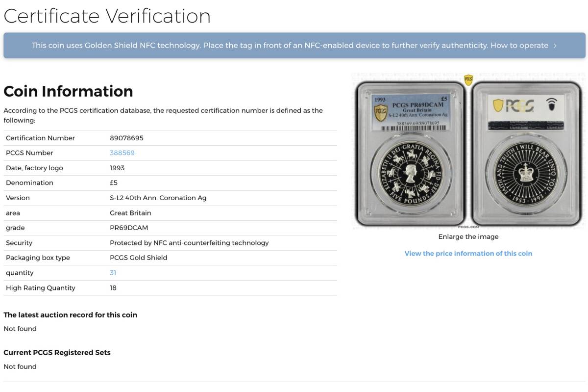
Task: Open the quantity 31 population link
Action: coord(113,273)
